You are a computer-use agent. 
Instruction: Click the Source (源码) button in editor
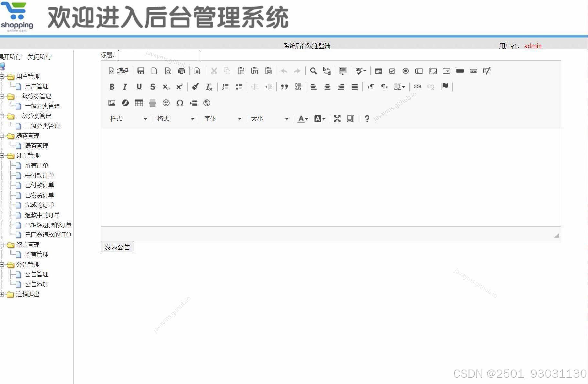(x=119, y=71)
